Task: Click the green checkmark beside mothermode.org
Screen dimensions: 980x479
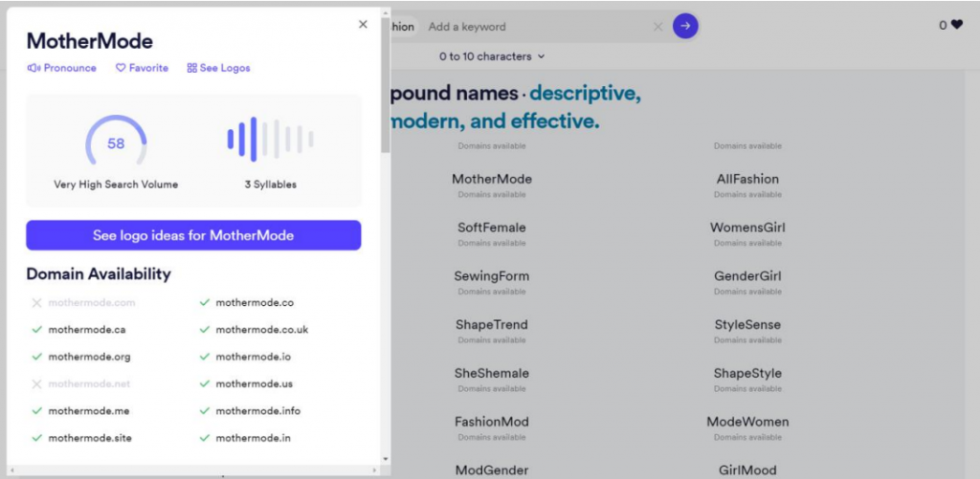Action: tap(37, 358)
